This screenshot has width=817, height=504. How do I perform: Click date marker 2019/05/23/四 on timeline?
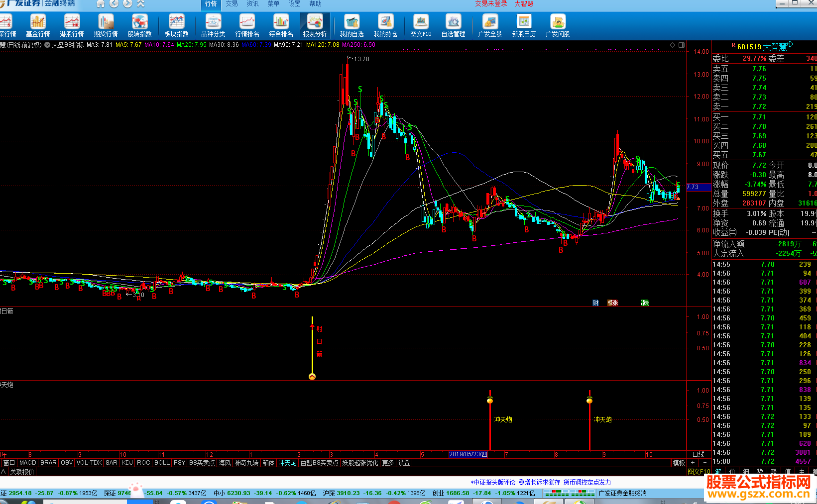468,454
